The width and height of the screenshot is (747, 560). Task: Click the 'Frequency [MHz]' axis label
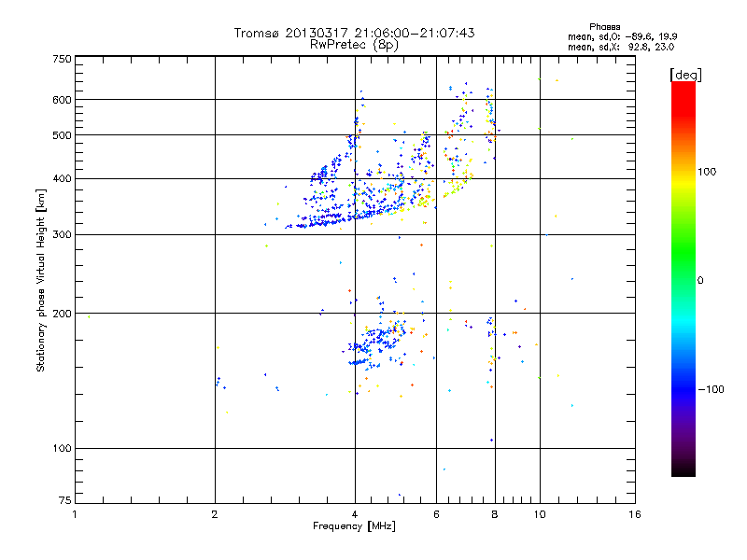(x=354, y=526)
